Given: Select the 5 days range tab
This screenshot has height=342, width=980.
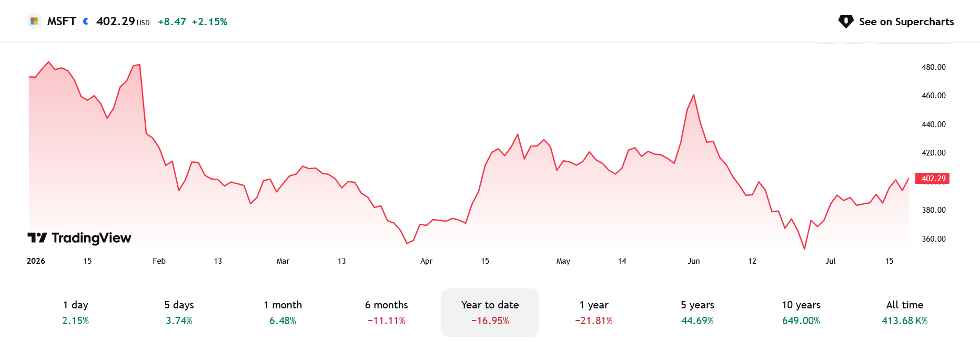Looking at the screenshot, I should pyautogui.click(x=179, y=312).
